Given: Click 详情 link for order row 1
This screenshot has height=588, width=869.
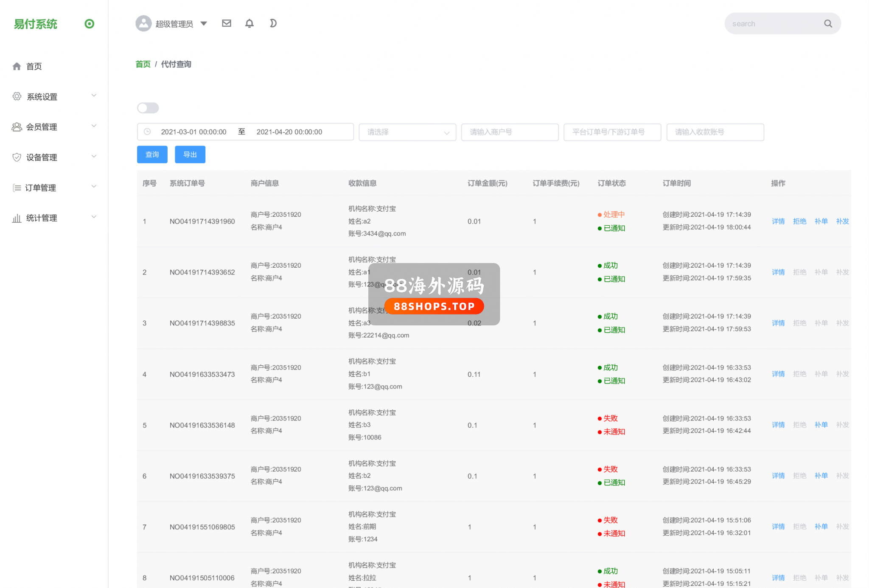Looking at the screenshot, I should [x=778, y=221].
